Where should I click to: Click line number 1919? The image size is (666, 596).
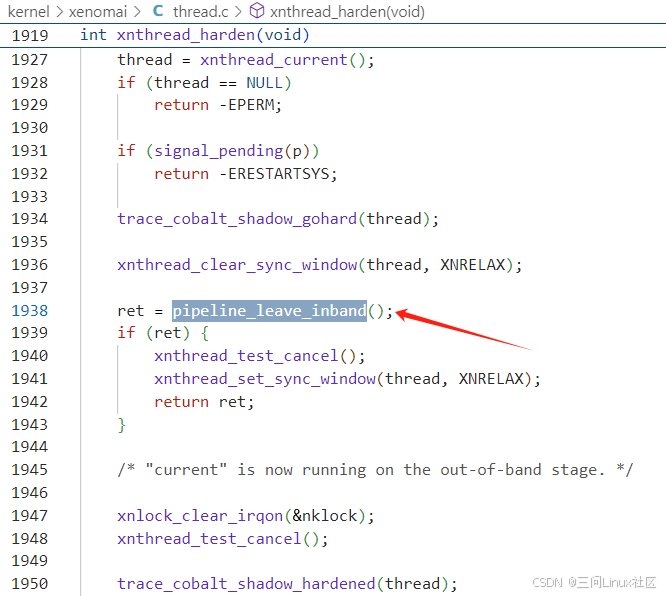coord(30,36)
